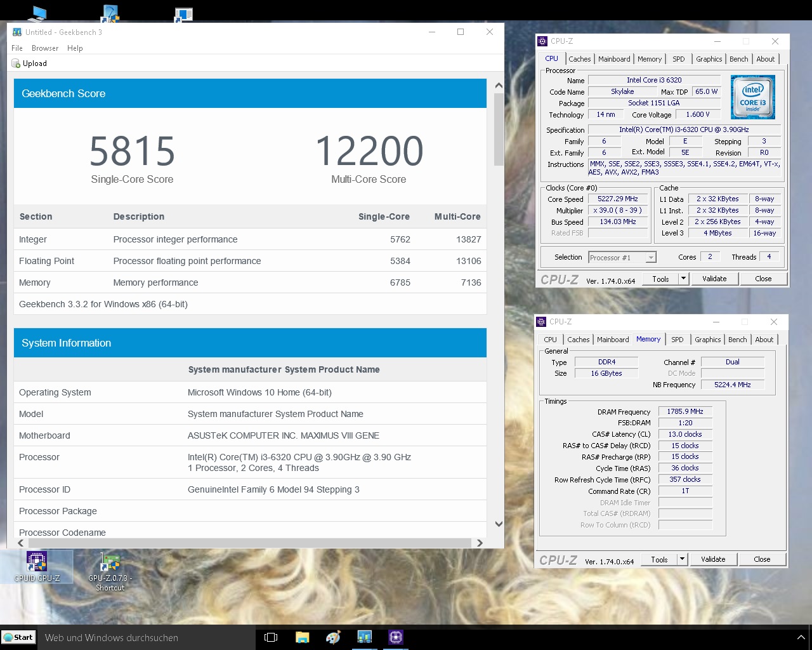
Task: Click Tools button in upper CPU-Z window
Action: point(660,279)
